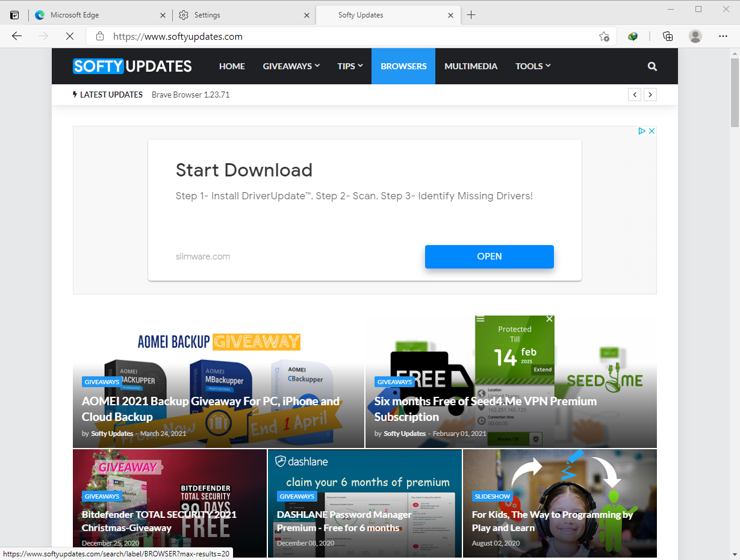Screen dimensions: 740x560
Task: Open For Kids, The Way to Programming article
Action: (x=552, y=521)
